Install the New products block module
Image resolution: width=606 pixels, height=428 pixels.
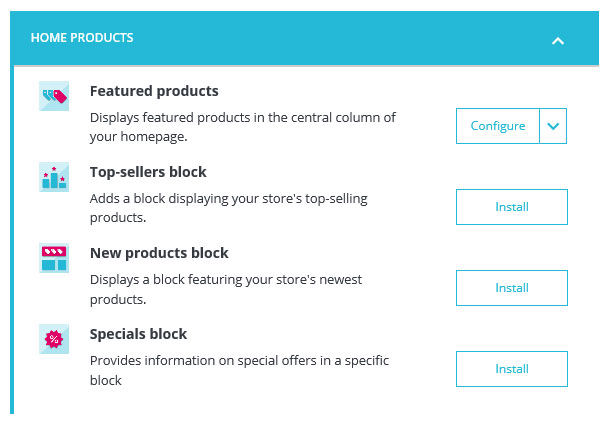tap(512, 288)
